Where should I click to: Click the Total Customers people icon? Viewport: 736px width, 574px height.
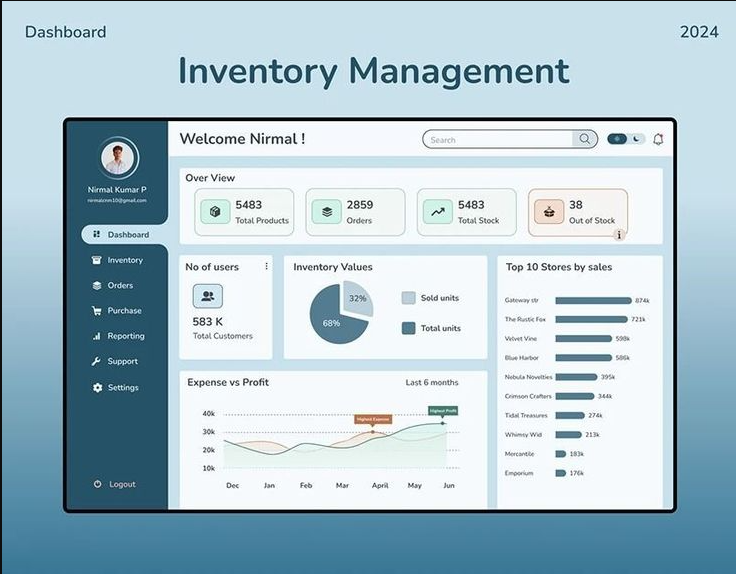click(207, 296)
